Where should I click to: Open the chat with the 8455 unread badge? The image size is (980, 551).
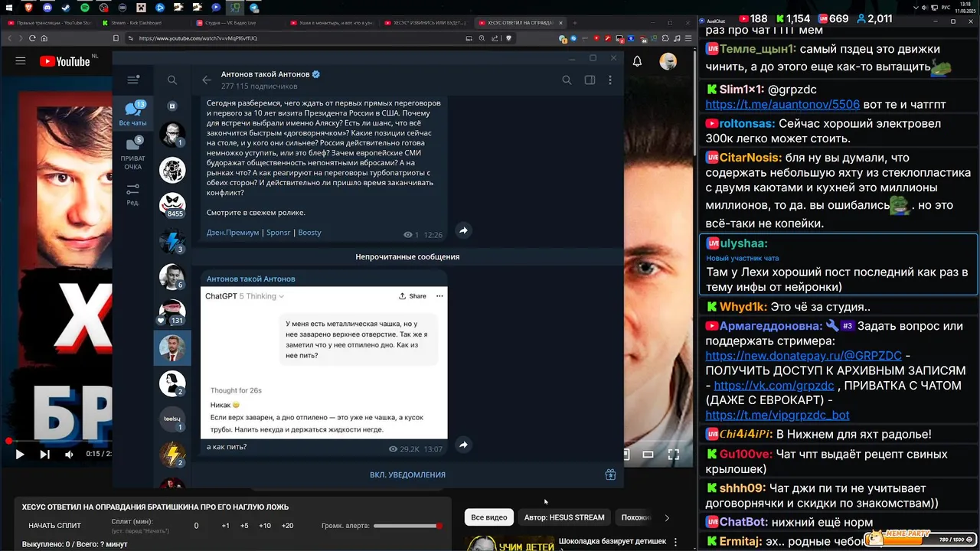(172, 205)
